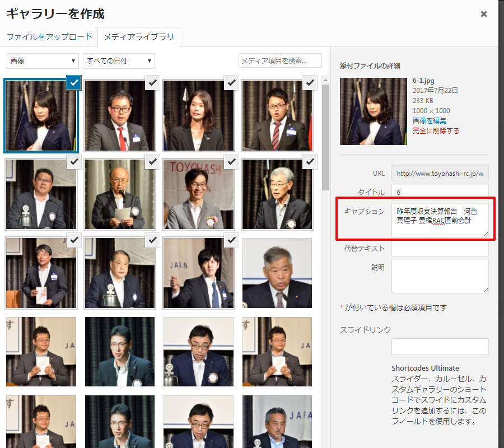Close the ギャラリーを作成 dialog with X
This screenshot has height=448, width=504.
[x=483, y=14]
